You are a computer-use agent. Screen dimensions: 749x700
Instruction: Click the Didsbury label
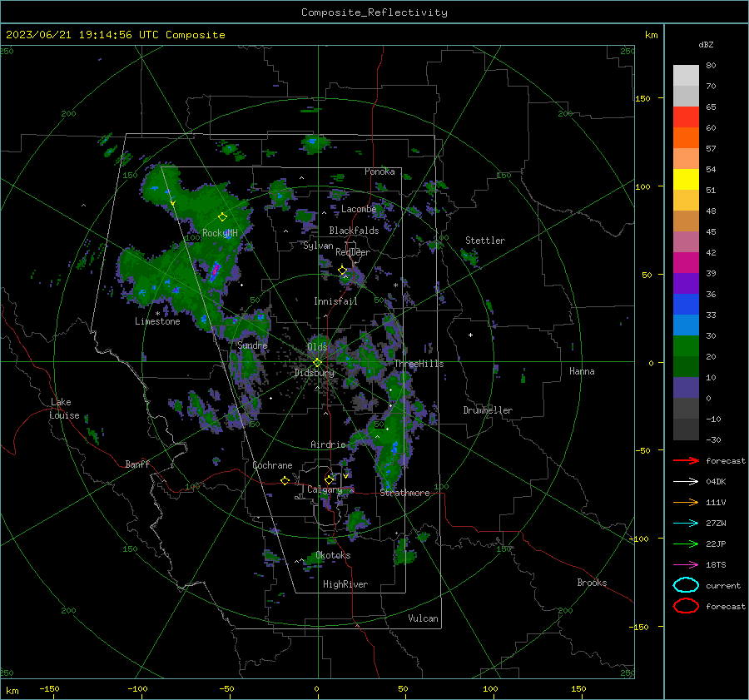point(315,373)
